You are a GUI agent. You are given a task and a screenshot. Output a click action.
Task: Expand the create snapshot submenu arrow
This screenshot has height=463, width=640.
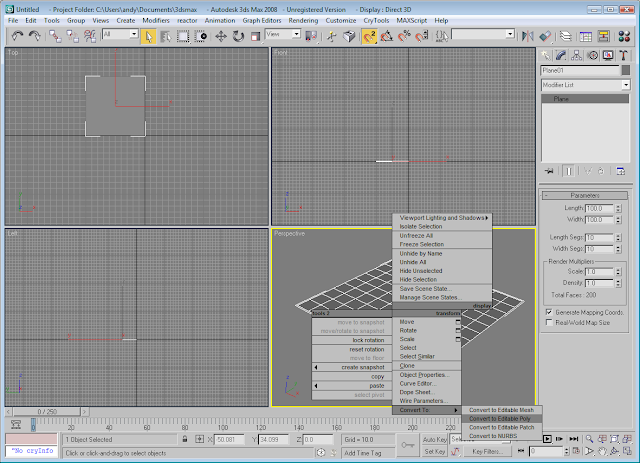pos(316,367)
